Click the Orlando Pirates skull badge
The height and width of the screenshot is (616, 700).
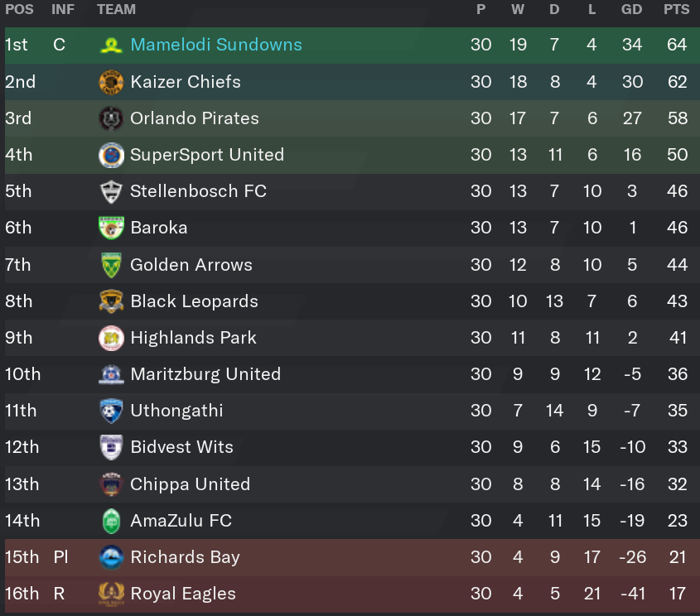(x=111, y=118)
